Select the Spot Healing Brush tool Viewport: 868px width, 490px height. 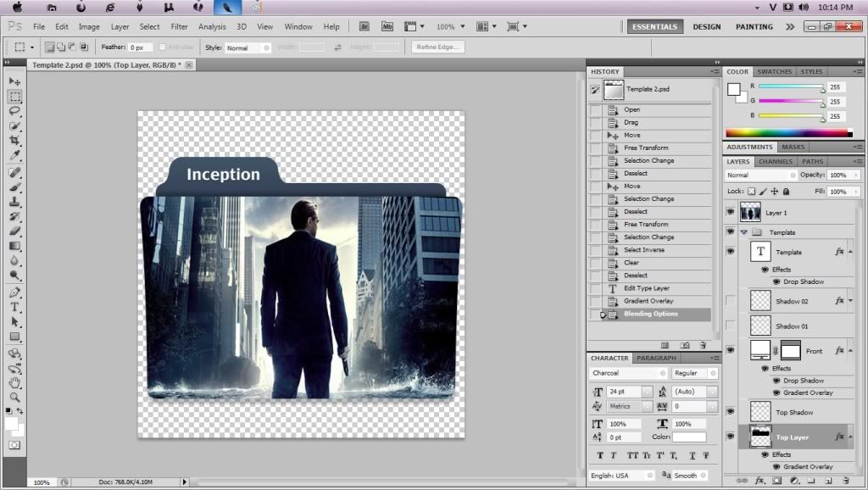pos(14,172)
